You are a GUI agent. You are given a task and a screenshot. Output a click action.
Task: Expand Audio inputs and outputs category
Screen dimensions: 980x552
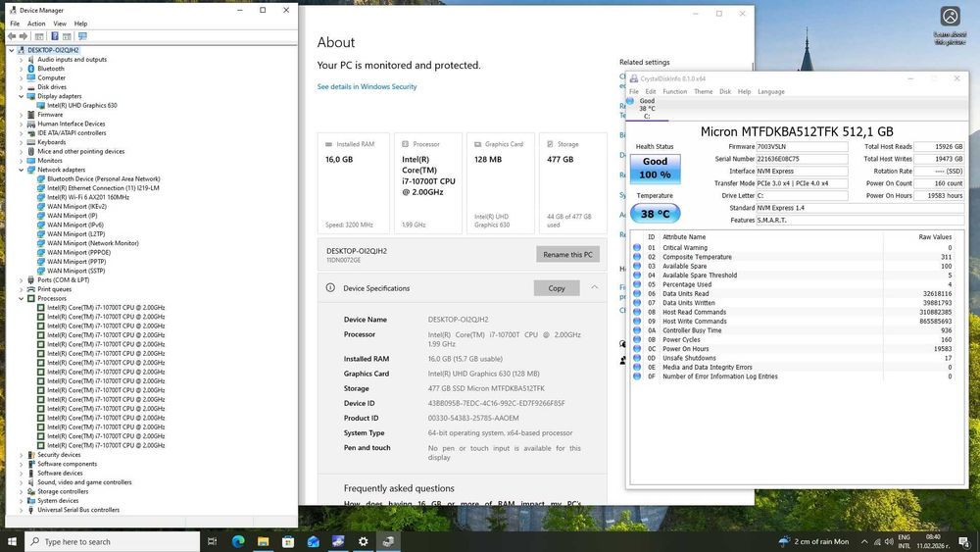click(x=21, y=60)
